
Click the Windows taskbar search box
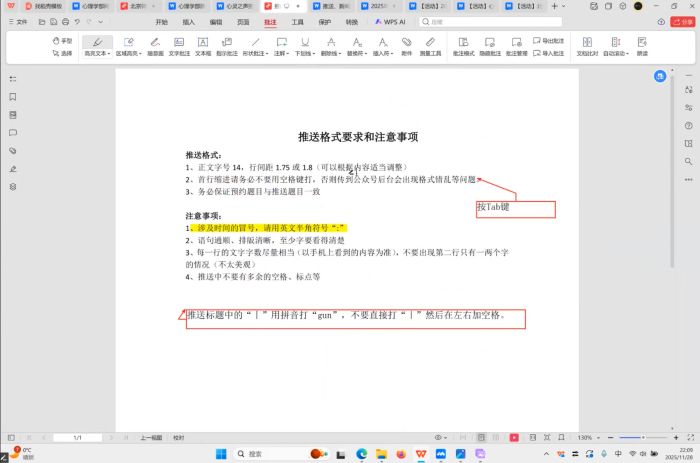click(x=270, y=454)
